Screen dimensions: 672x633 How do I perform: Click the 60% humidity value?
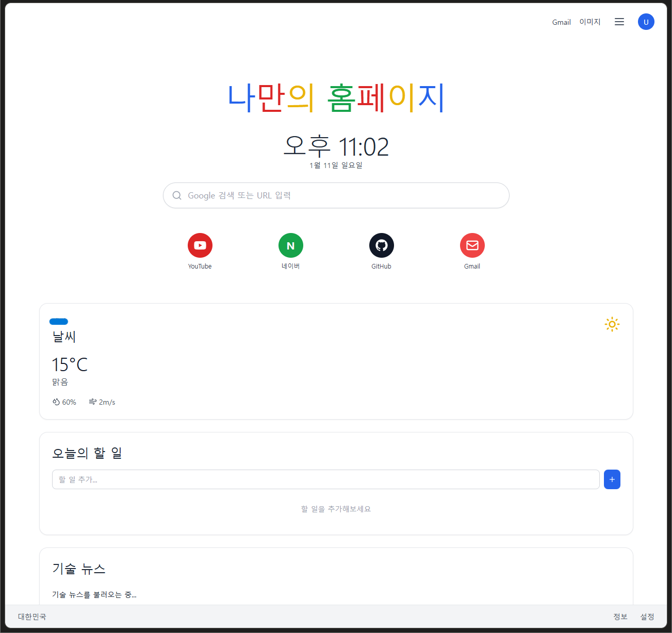point(69,402)
